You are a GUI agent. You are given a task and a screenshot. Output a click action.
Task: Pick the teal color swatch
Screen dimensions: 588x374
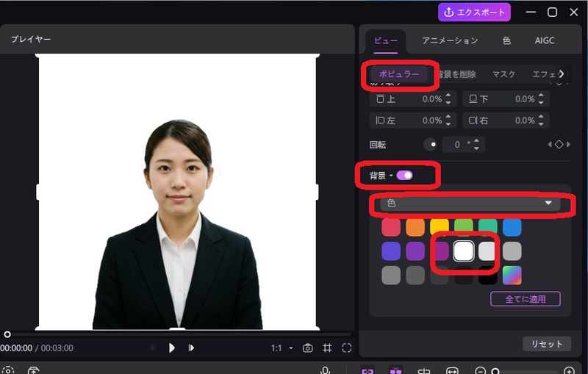point(488,226)
